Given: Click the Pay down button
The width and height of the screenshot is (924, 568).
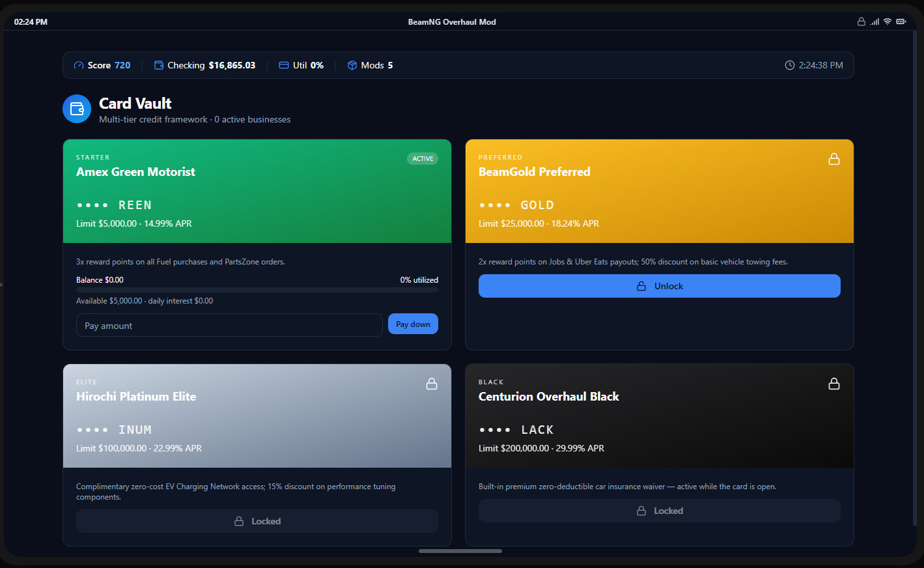Looking at the screenshot, I should pyautogui.click(x=413, y=324).
